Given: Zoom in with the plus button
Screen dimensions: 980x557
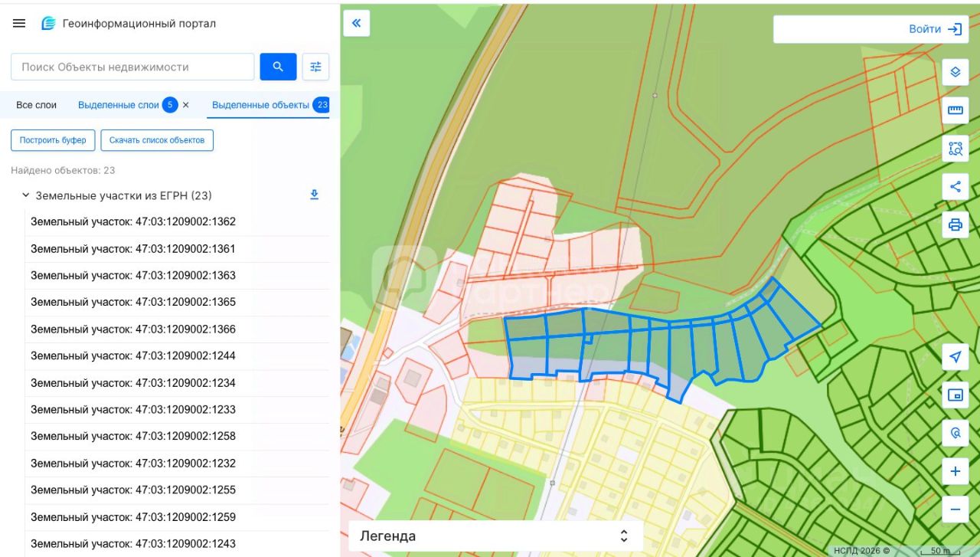Looking at the screenshot, I should pyautogui.click(x=955, y=471).
